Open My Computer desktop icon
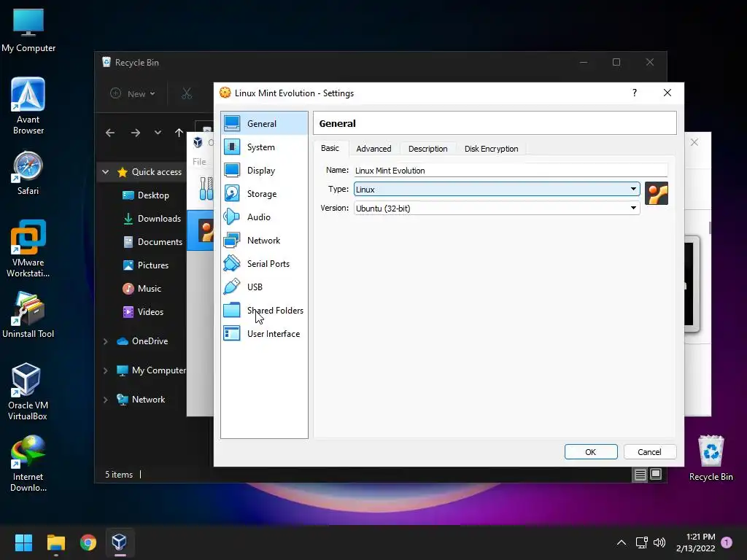This screenshot has height=560, width=747. tap(28, 30)
